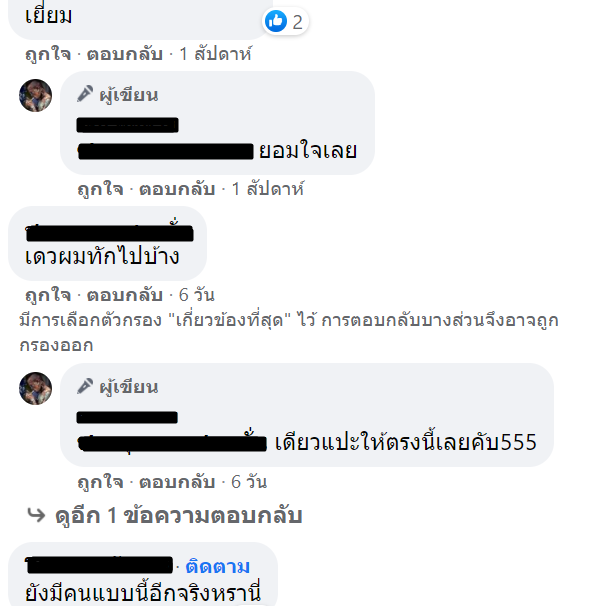Open the 1 สัปดาห์ timestamp under เยี่ยม
This screenshot has height=606, width=594.
216,54
